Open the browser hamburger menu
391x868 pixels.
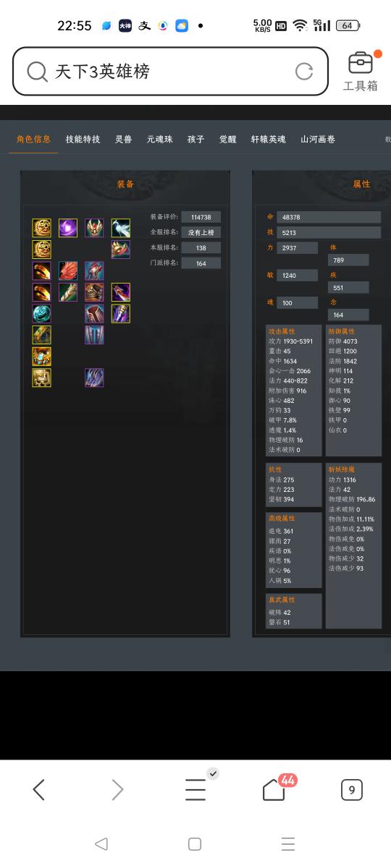pyautogui.click(x=195, y=789)
